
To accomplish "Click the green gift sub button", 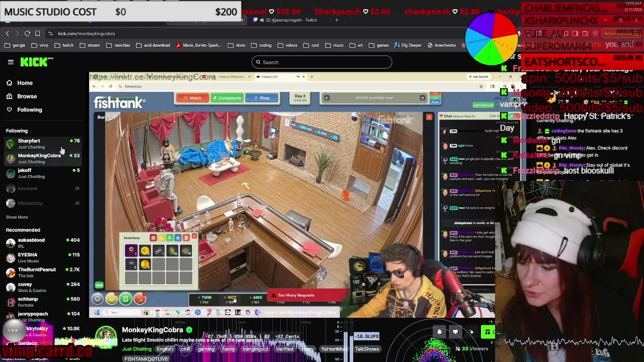I will pyautogui.click(x=488, y=332).
